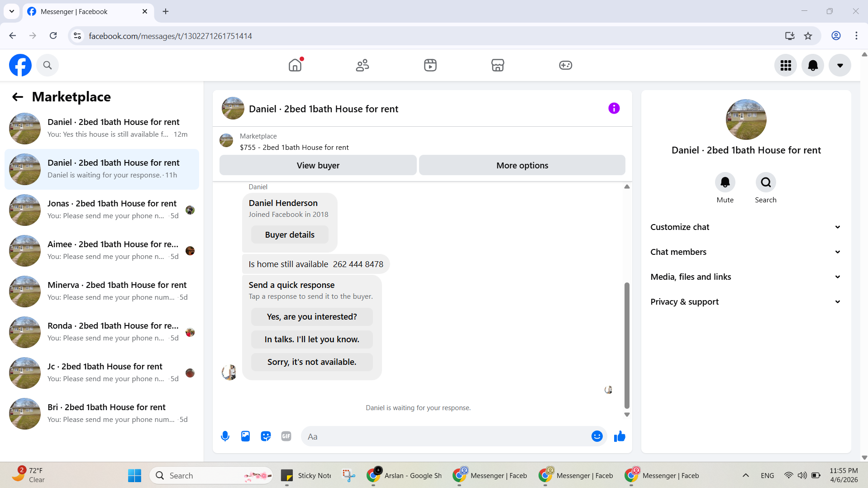Record a voice clip with microphone icon
Viewport: 868px width, 488px height.
(x=225, y=436)
